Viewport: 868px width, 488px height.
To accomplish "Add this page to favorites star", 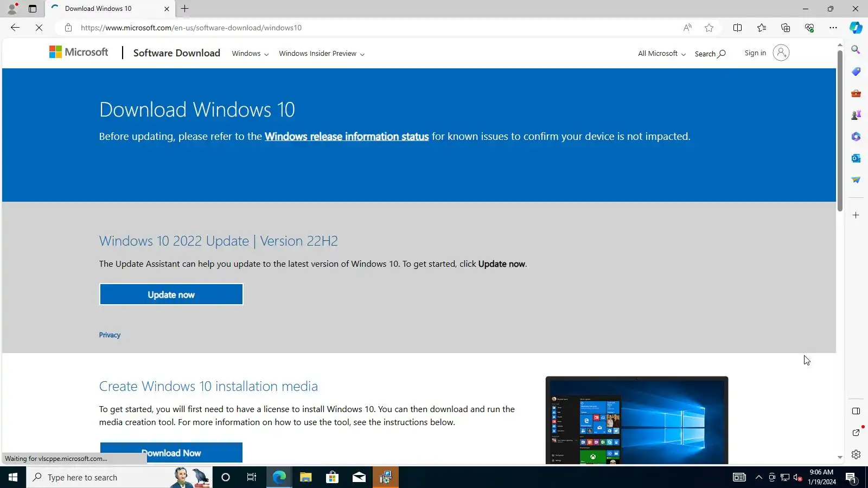I will [x=709, y=28].
